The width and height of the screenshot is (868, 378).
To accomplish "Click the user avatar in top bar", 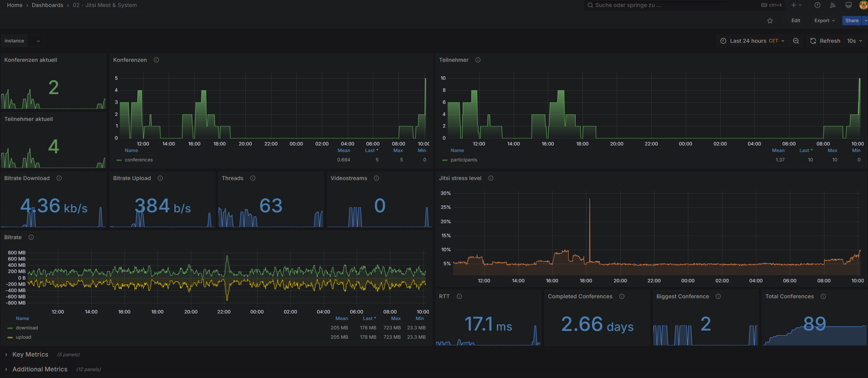I will tap(863, 5).
